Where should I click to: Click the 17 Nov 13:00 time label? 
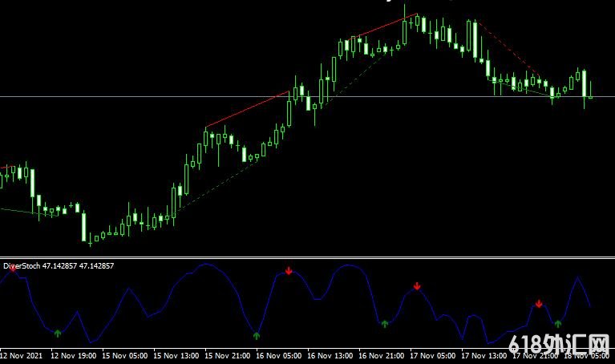coord(484,354)
